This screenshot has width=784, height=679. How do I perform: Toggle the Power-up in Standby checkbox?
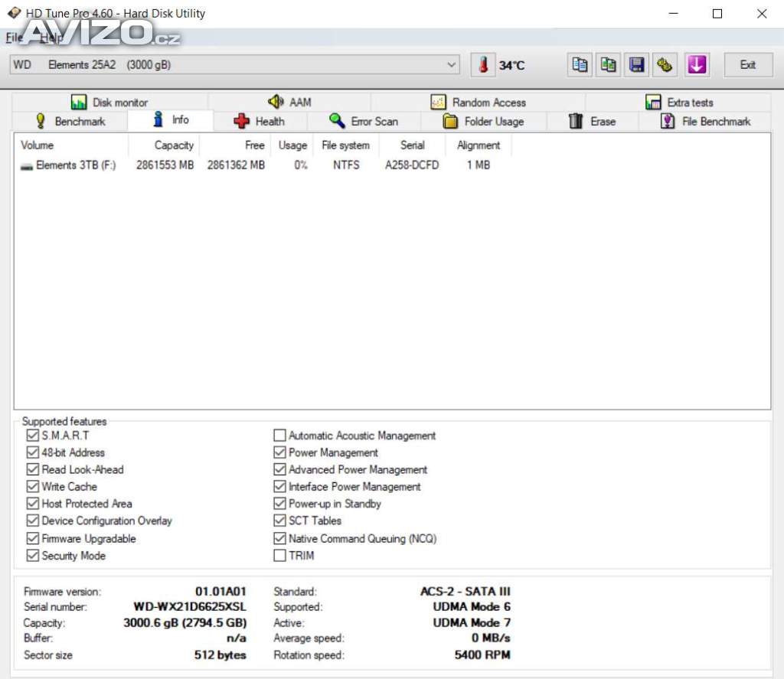(279, 504)
